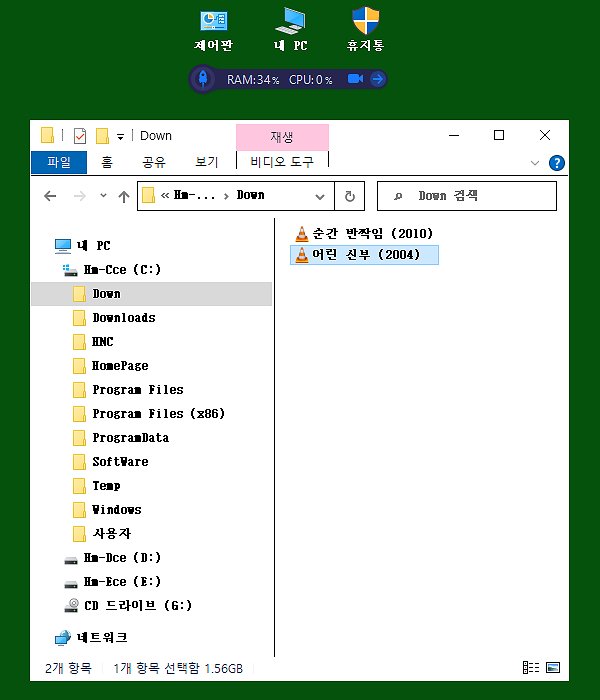Click the rocket booster icon
Viewport: 600px width, 700px height.
coord(203,79)
